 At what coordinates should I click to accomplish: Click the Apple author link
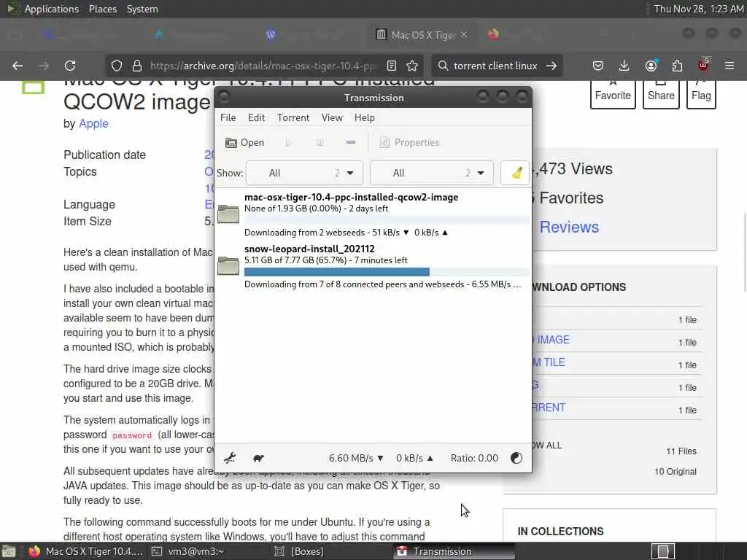coord(93,123)
